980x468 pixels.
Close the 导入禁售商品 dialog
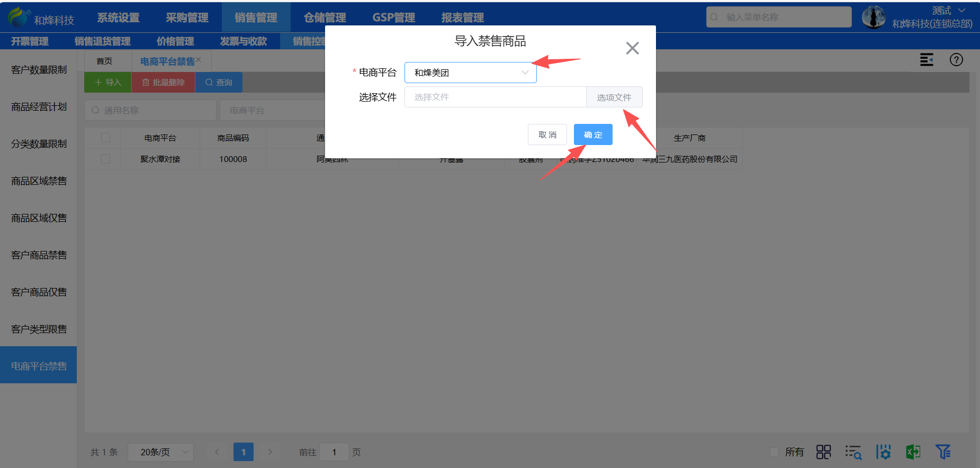[x=632, y=48]
